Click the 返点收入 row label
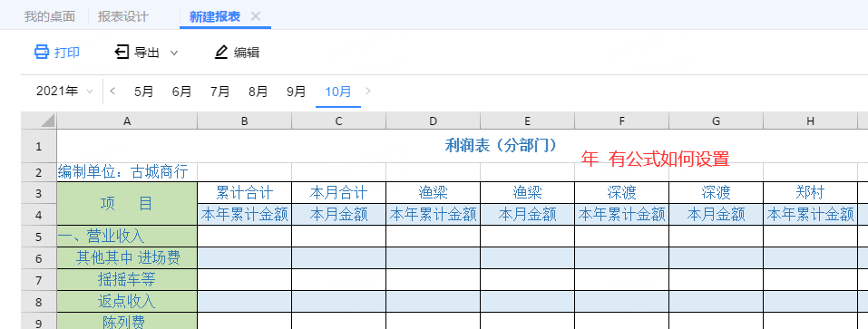Viewport: 868px width, 329px height. click(127, 301)
